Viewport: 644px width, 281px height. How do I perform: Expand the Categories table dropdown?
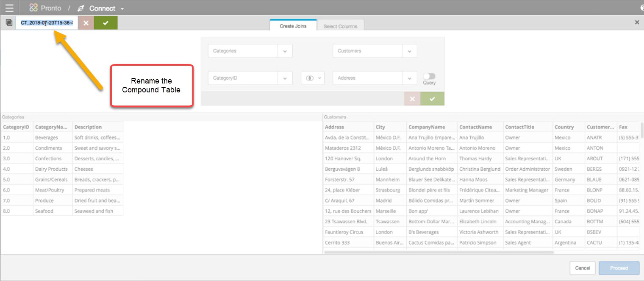click(x=285, y=51)
